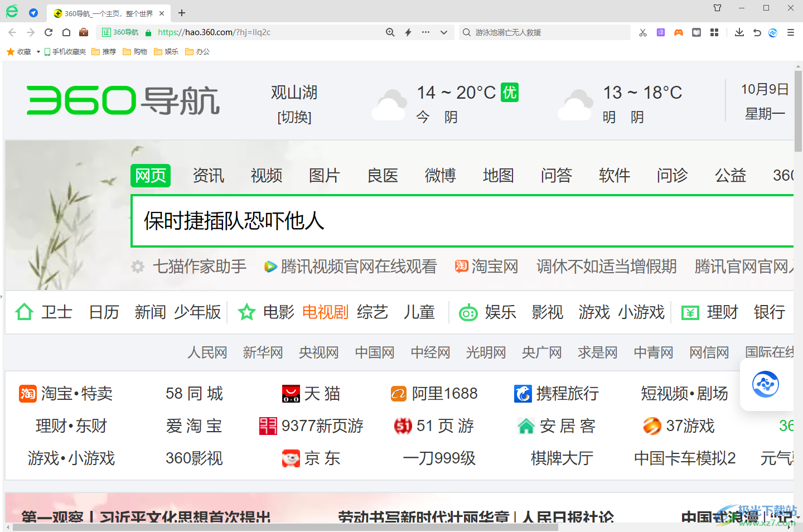This screenshot has width=803, height=532.
Task: Select the 软件 search tab
Action: [615, 176]
